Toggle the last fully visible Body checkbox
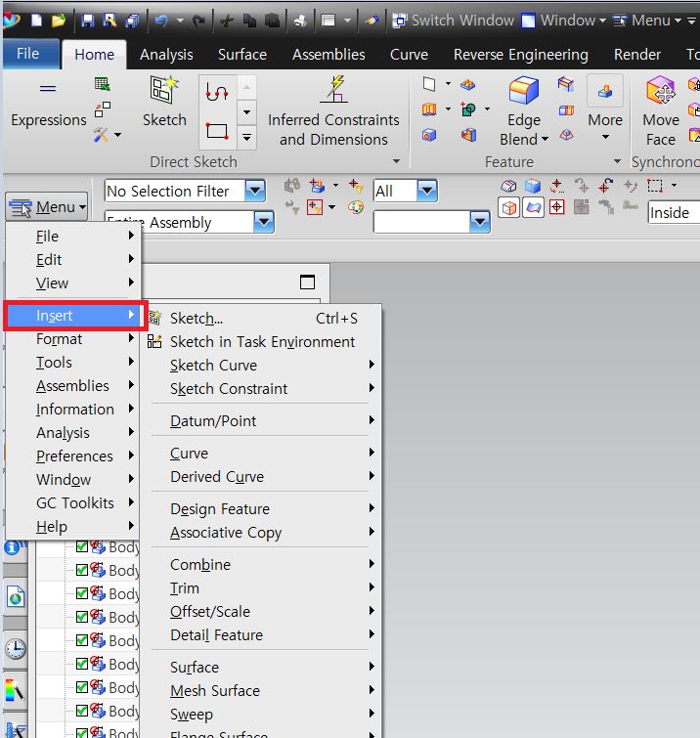700x738 pixels. pos(82,711)
